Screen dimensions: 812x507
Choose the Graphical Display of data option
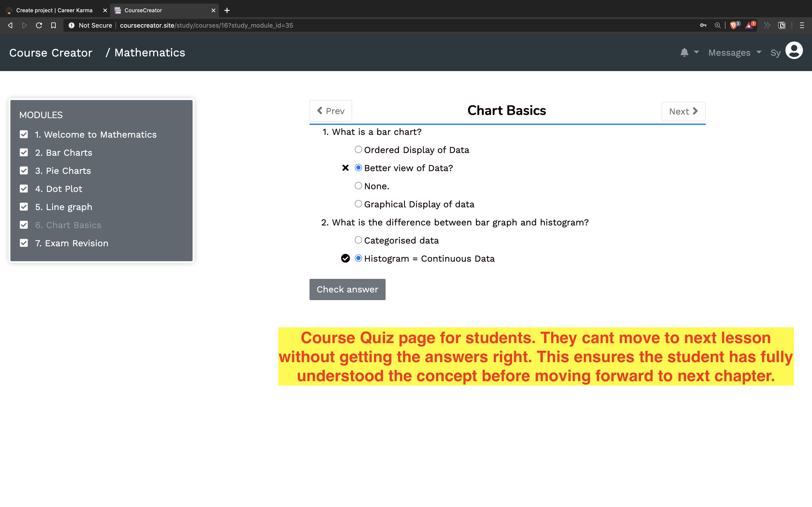click(x=358, y=204)
